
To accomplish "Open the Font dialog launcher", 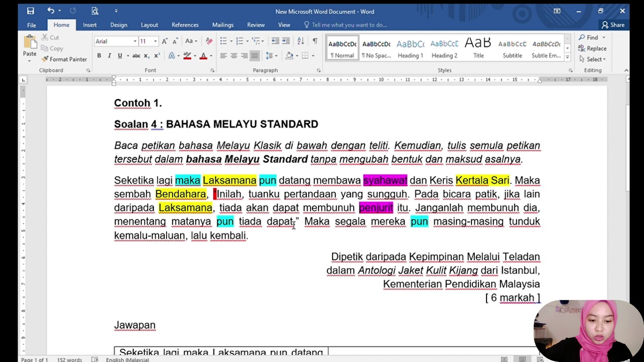I will [x=212, y=70].
